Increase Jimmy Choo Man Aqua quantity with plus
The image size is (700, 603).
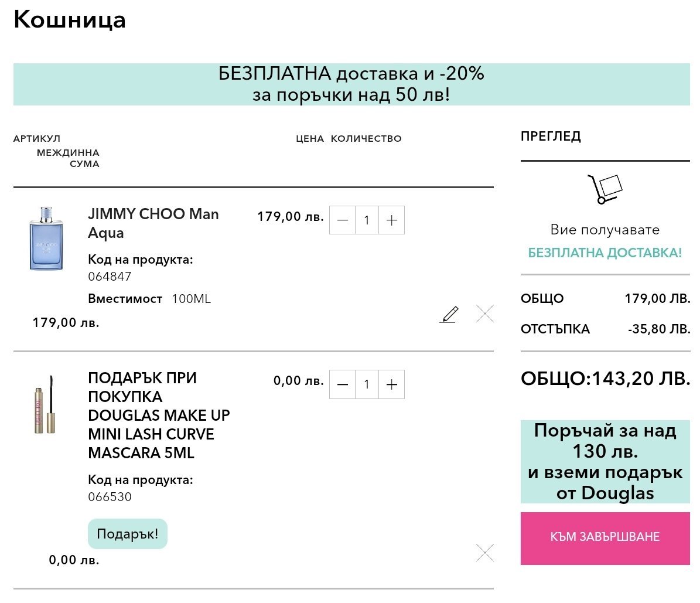click(x=391, y=220)
